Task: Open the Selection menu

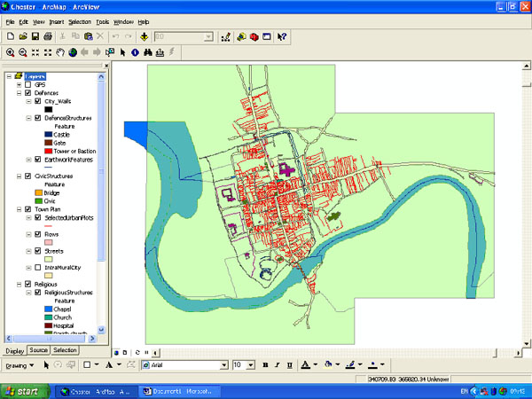Action: click(x=79, y=20)
